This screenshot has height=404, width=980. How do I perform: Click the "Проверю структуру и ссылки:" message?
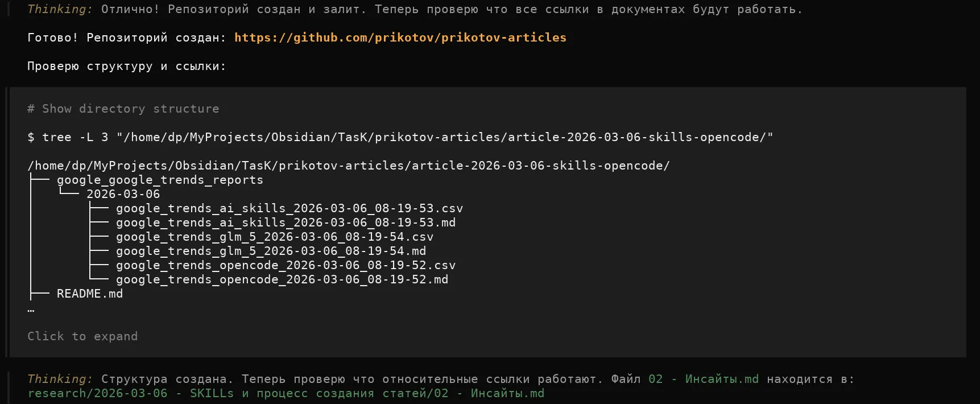coord(126,66)
